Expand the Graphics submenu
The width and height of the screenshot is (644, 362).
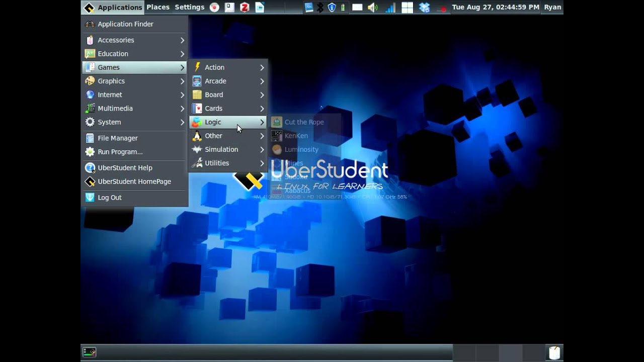click(135, 81)
